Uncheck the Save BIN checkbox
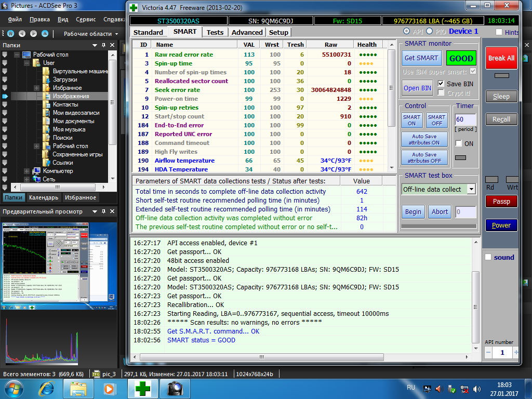This screenshot has width=532, height=399. pyautogui.click(x=441, y=84)
